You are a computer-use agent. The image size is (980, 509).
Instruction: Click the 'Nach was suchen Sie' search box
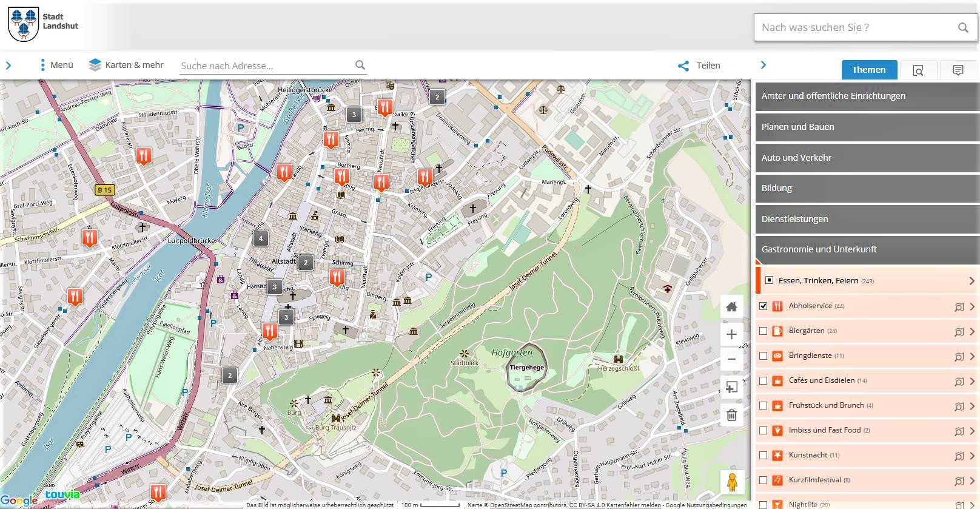pyautogui.click(x=854, y=27)
